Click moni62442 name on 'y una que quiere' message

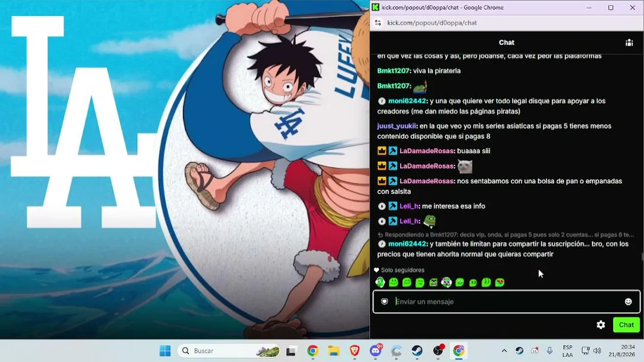point(407,101)
